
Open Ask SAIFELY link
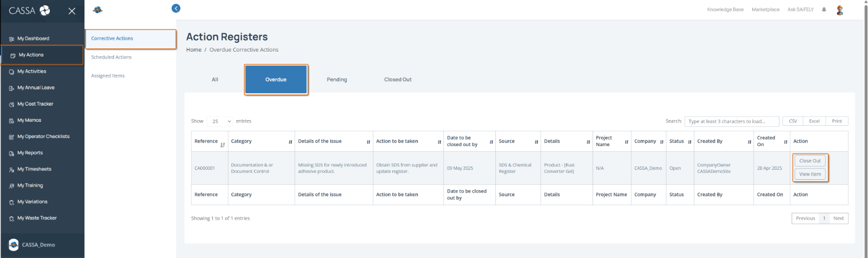pos(801,10)
